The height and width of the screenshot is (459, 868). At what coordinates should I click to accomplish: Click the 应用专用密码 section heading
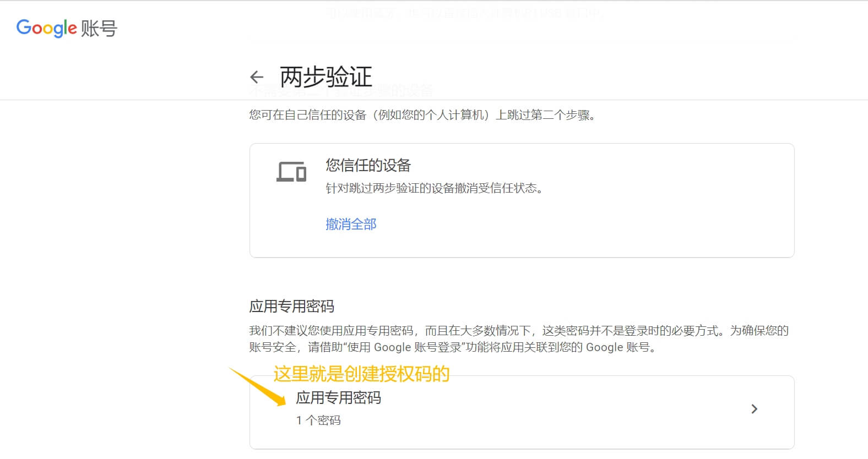[x=292, y=306]
